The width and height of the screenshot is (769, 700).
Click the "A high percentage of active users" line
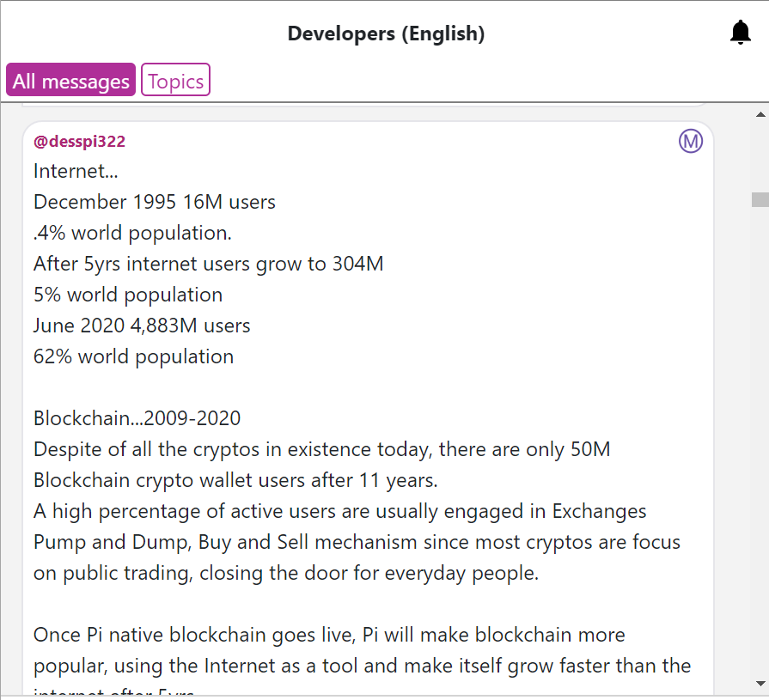coord(339,511)
